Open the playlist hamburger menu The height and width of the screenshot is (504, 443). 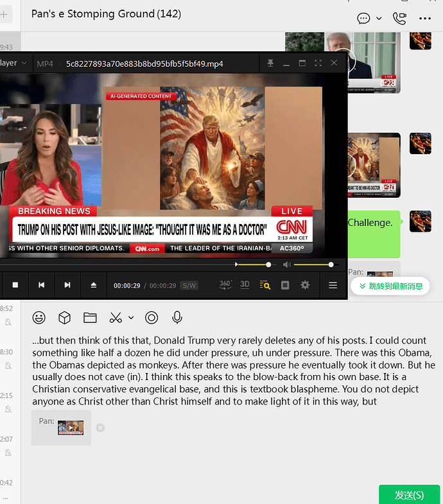[333, 285]
